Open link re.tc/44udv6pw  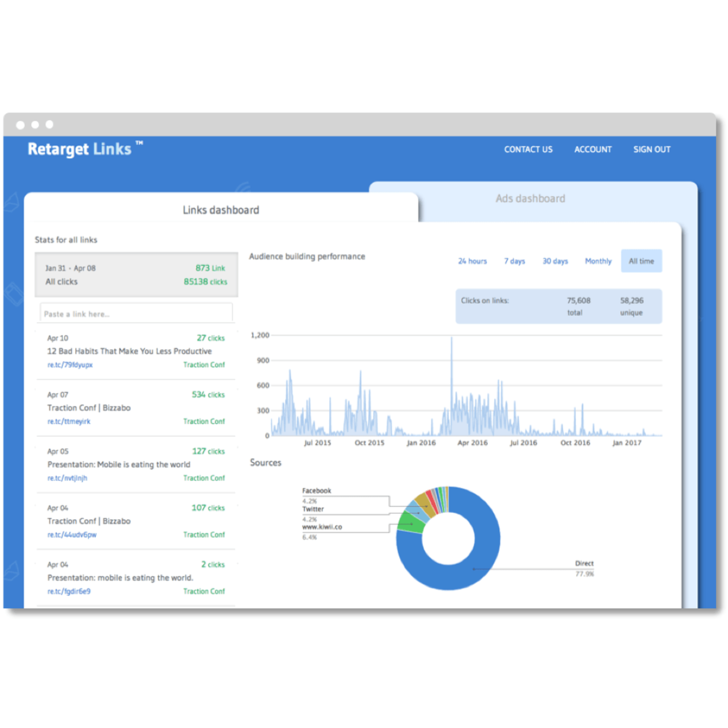(72, 535)
